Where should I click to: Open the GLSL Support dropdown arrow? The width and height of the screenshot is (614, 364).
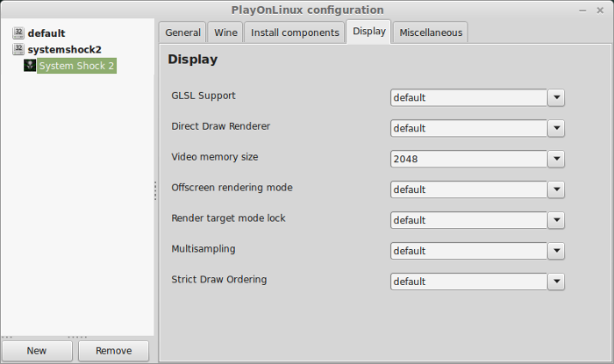556,97
